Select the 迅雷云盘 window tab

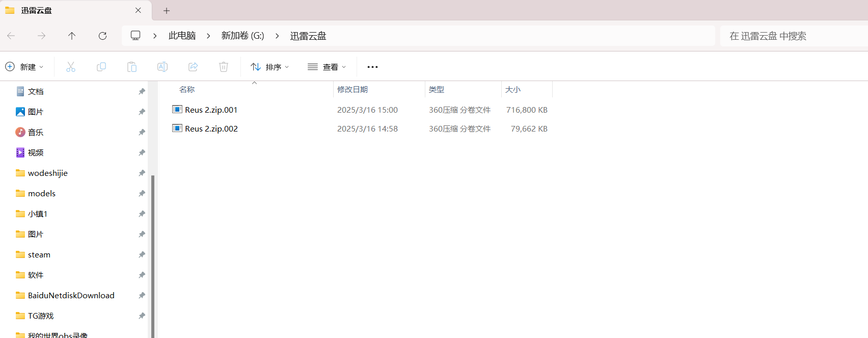[75, 10]
